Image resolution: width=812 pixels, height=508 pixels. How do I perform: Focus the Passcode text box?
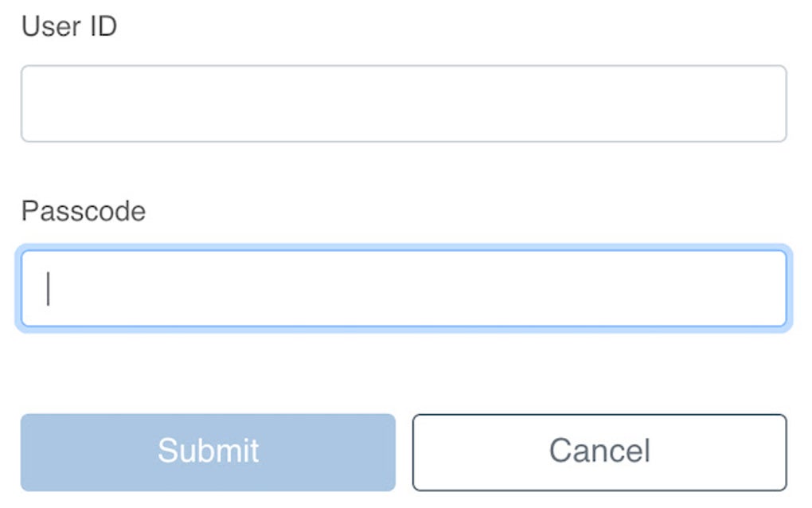click(404, 288)
